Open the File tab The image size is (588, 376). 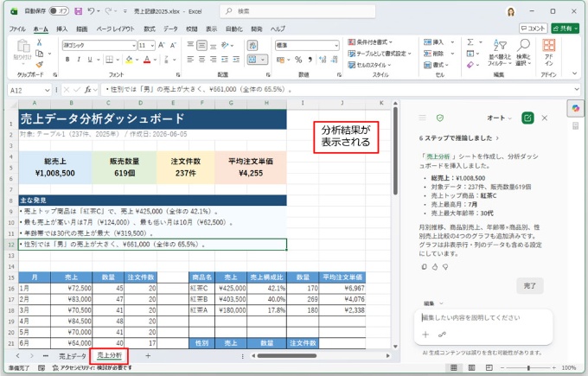(17, 29)
